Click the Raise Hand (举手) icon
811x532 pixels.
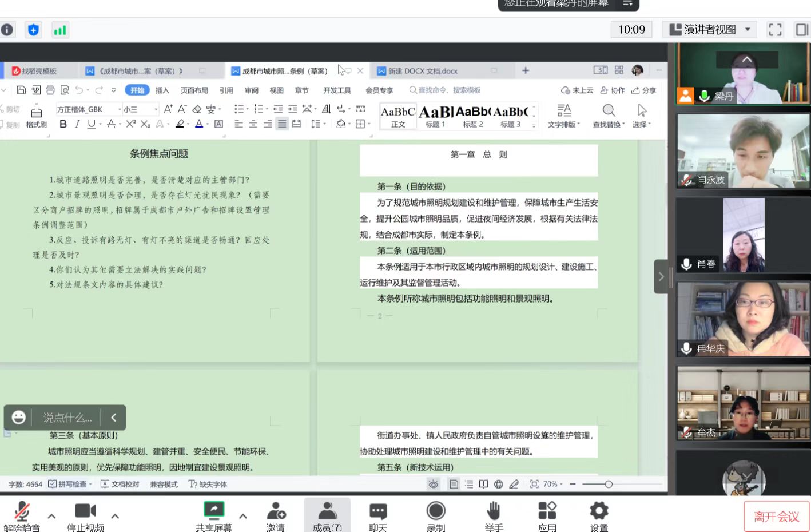click(494, 514)
